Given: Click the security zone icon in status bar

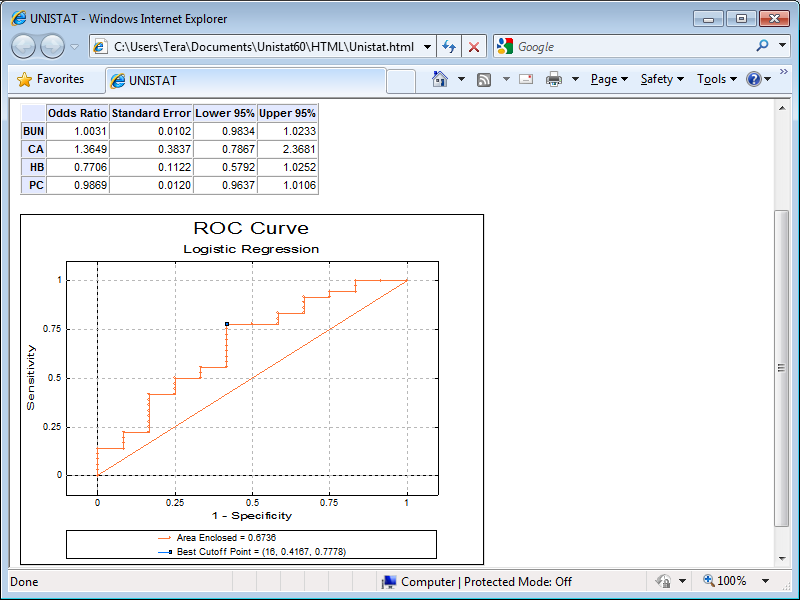Looking at the screenshot, I should click(664, 581).
